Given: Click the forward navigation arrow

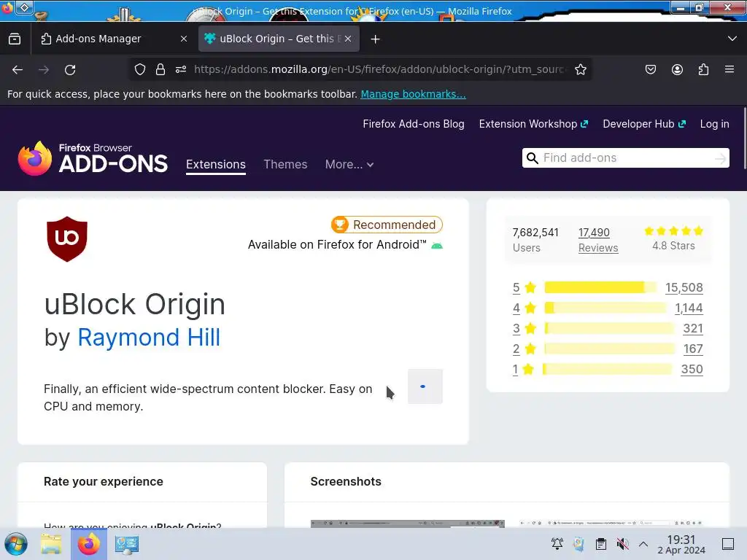Looking at the screenshot, I should pyautogui.click(x=44, y=70).
